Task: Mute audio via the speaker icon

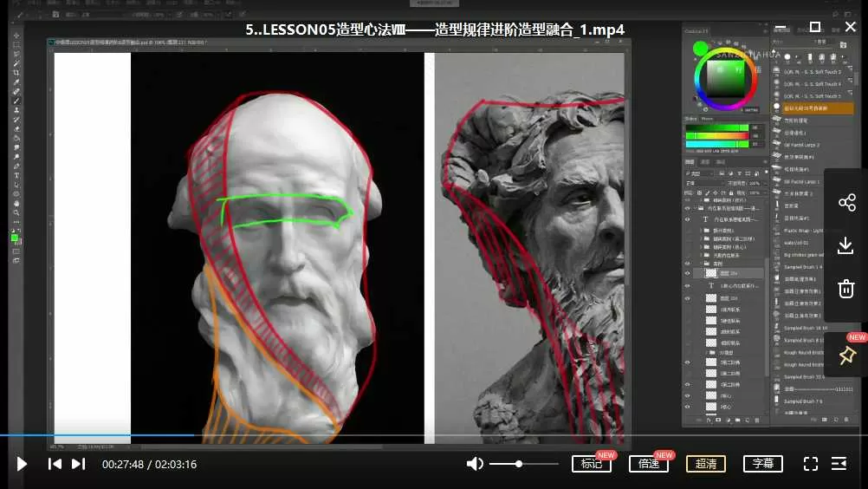Action: pos(474,464)
